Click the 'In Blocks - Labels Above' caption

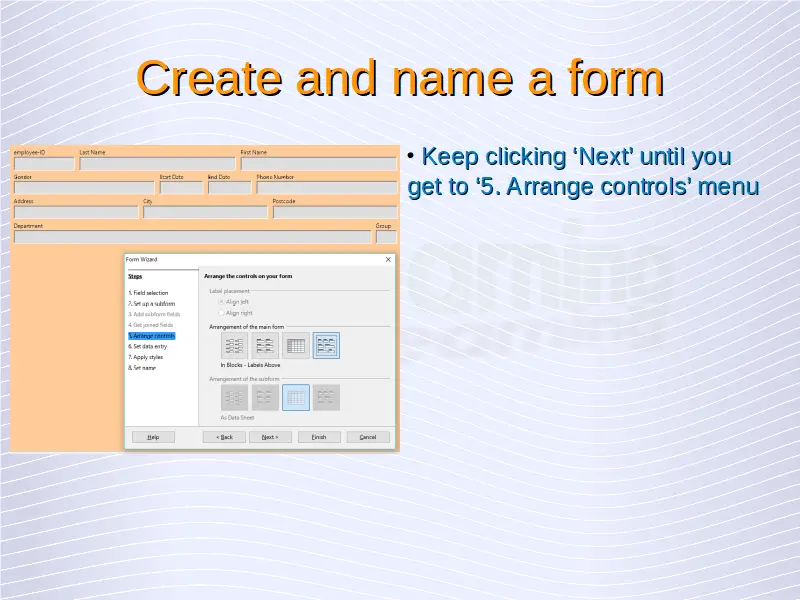coord(251,365)
